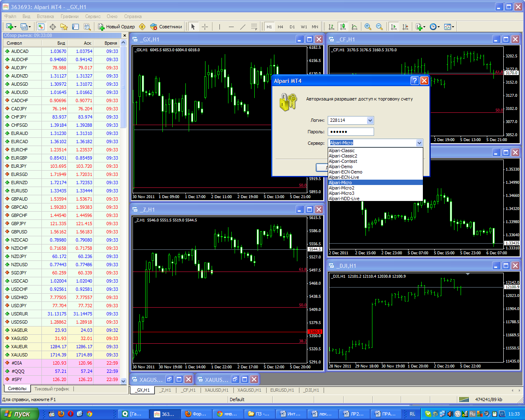Screen dimensions: 525x420
Task: Set chart type to Bar Chart
Action: coord(331,27)
